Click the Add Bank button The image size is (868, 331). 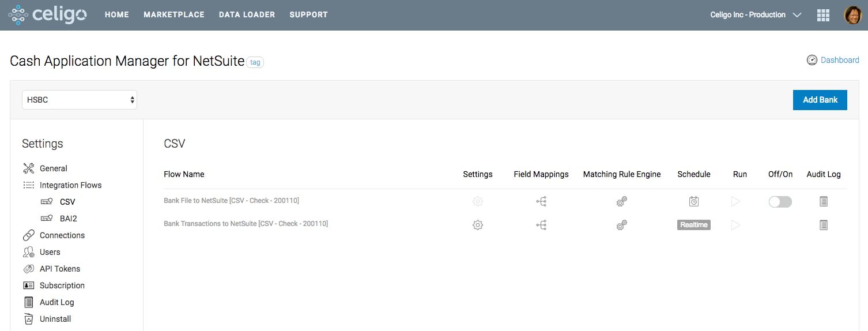[x=820, y=100]
